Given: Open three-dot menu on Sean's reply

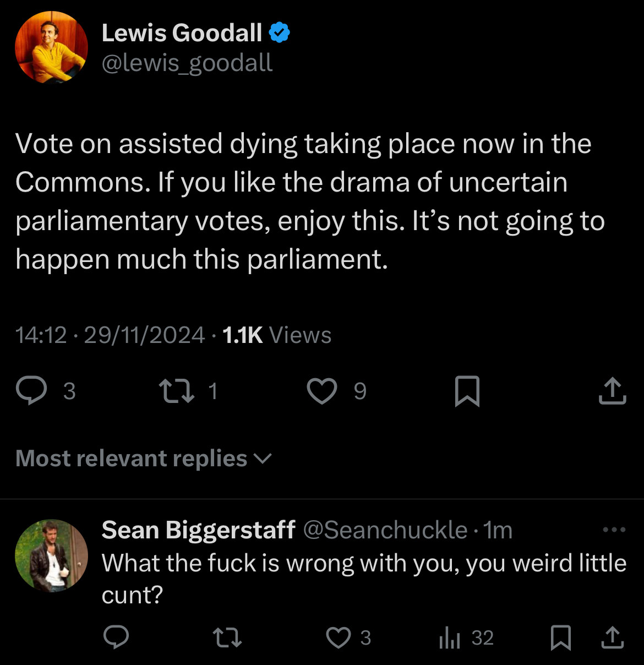Looking at the screenshot, I should coord(614,530).
